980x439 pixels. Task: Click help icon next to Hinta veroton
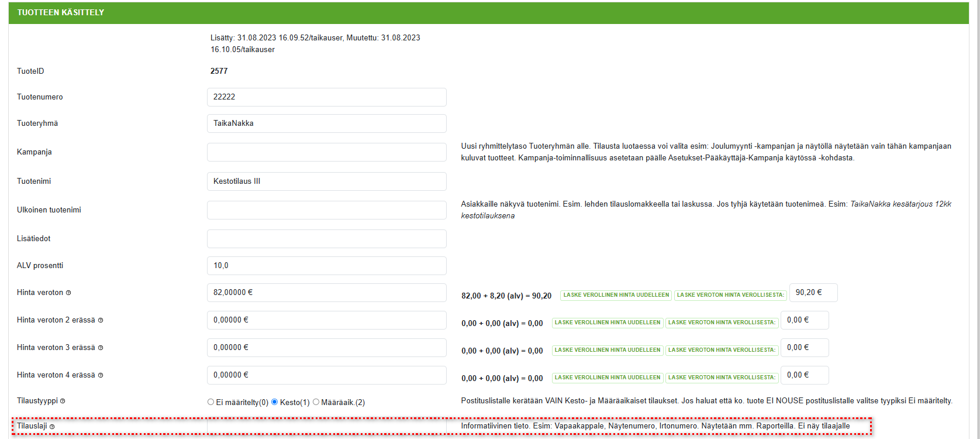point(68,293)
